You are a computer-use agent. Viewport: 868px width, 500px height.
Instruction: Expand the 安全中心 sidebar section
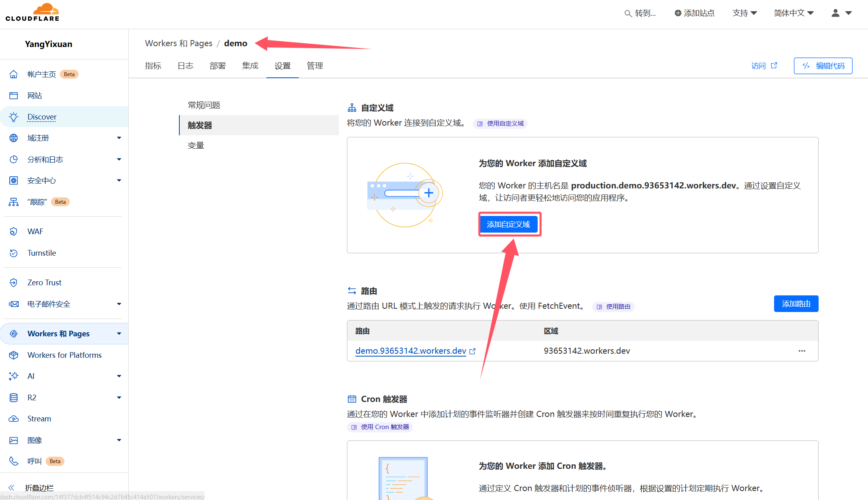coord(119,181)
